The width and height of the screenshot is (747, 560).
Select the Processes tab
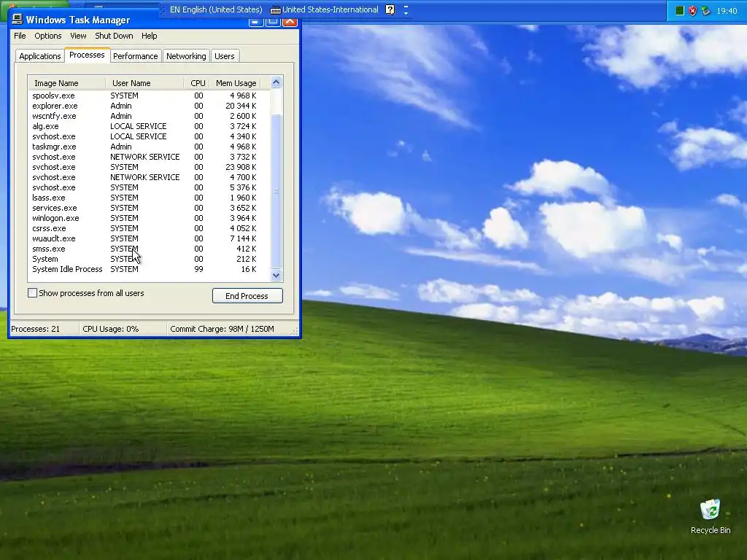88,55
